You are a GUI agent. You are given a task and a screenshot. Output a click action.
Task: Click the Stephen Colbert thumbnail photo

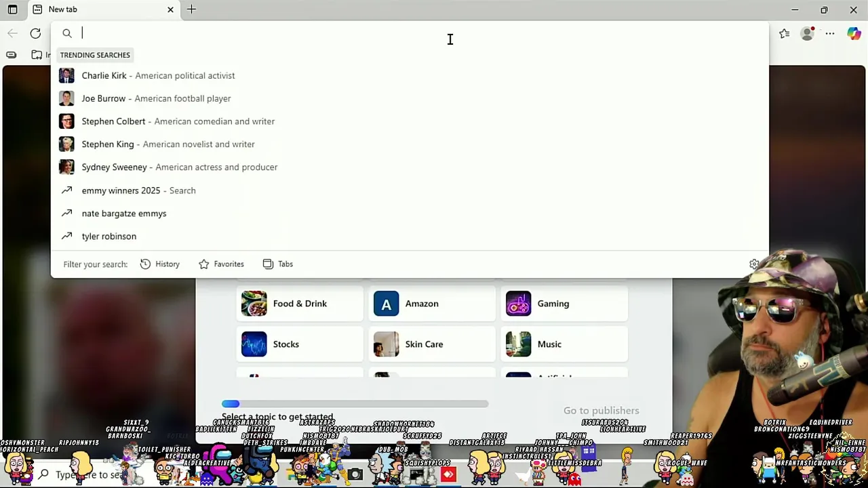pos(66,121)
